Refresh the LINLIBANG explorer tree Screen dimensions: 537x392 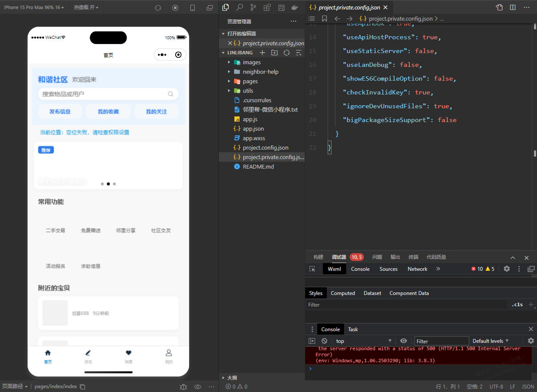tap(286, 53)
